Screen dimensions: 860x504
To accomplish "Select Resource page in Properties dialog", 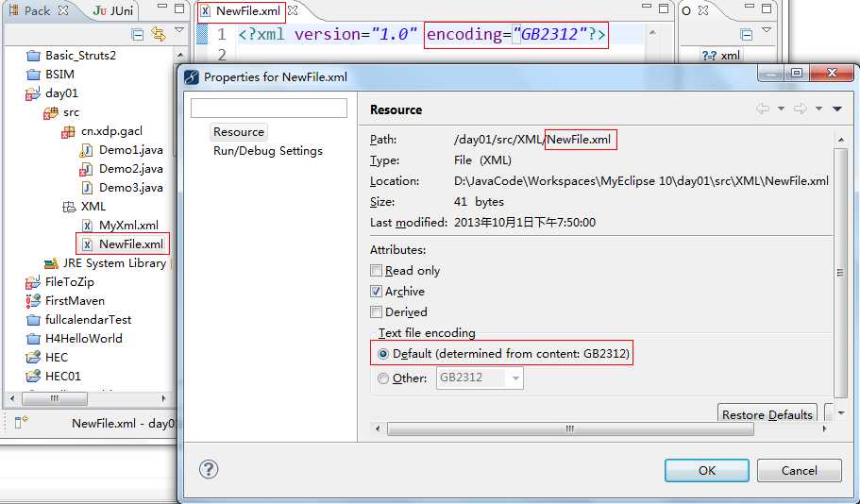I will pos(239,131).
